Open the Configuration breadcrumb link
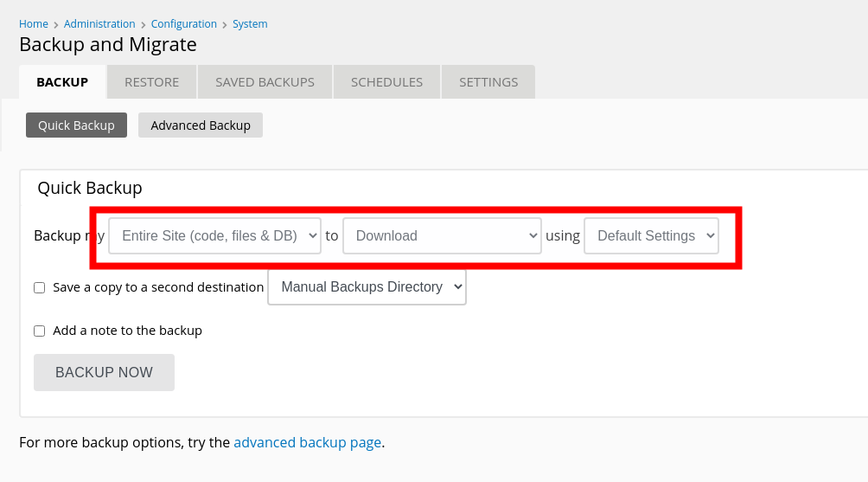Screen dimensions: 868x482 click(x=185, y=24)
